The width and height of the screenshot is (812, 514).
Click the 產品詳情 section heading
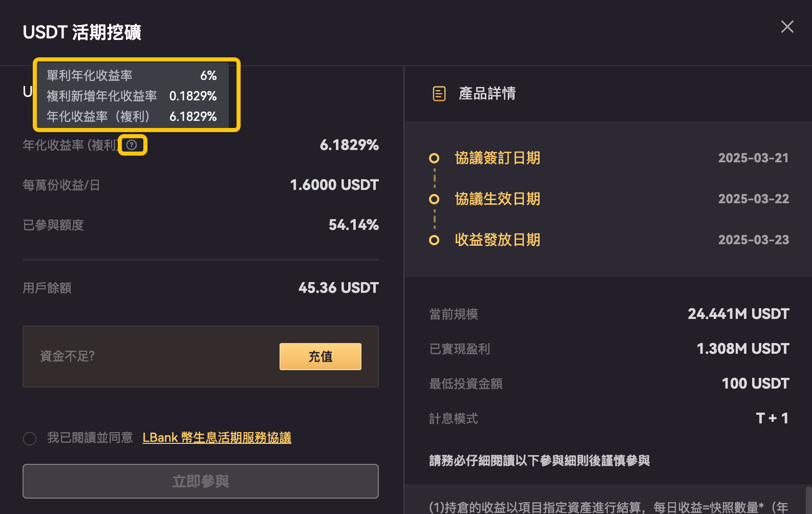487,94
